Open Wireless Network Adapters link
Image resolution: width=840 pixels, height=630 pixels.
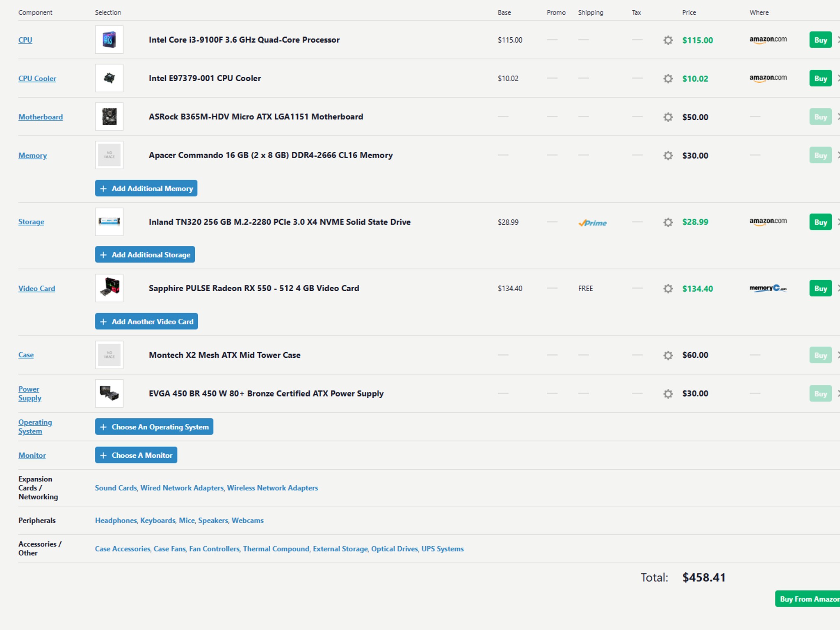272,488
